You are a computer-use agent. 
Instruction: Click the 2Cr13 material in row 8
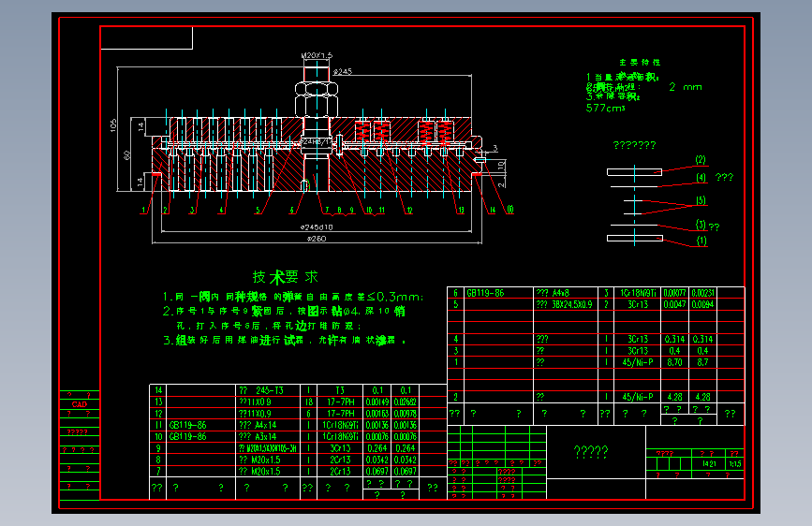(340, 460)
